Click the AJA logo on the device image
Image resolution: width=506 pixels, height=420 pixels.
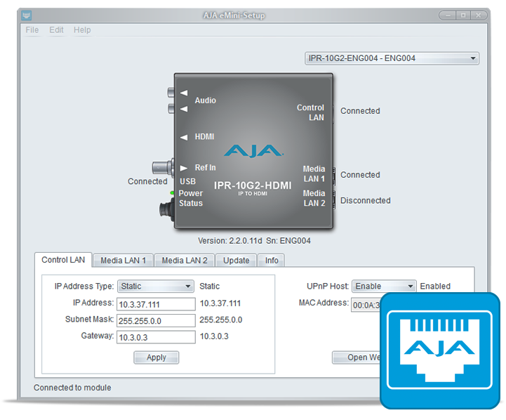(253, 150)
